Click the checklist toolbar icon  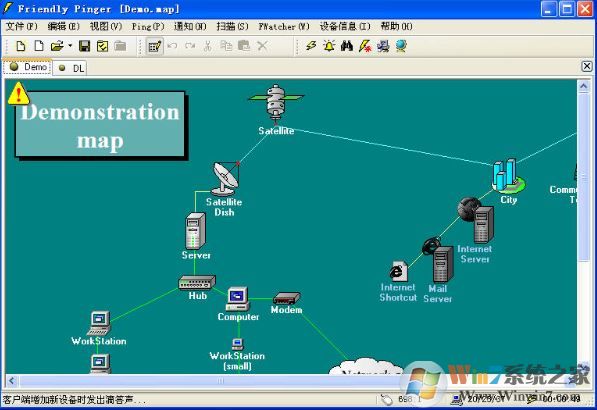(102, 46)
